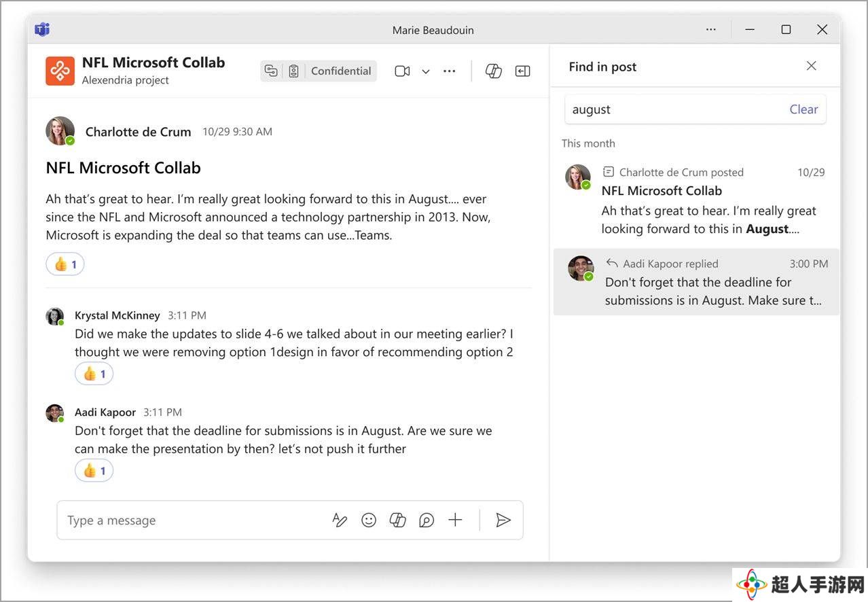Click the 3:11 PM timestamp beside Aadi Kapoor

click(x=162, y=412)
